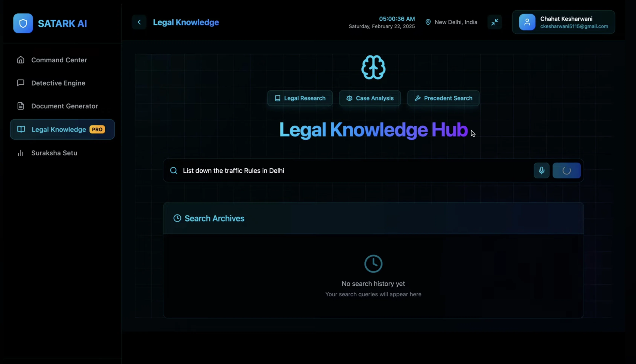Select the Precedent Search button
Viewport: 636px width, 364px height.
point(443,98)
